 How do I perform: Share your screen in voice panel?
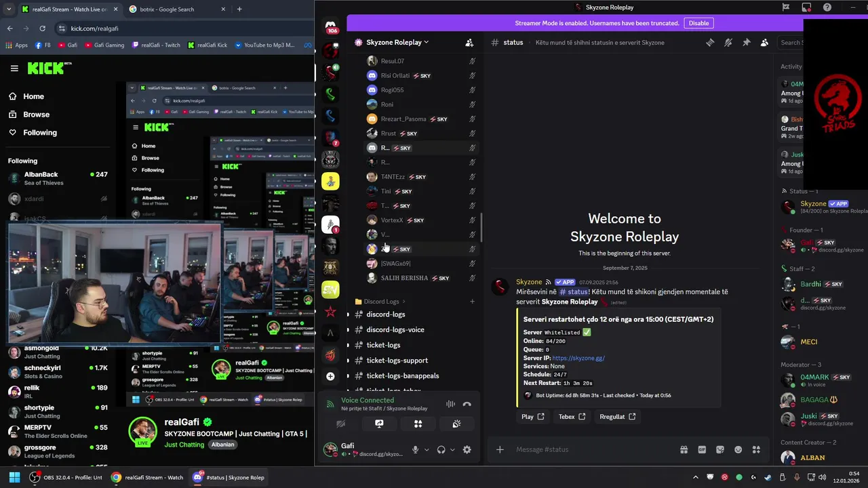(x=379, y=424)
